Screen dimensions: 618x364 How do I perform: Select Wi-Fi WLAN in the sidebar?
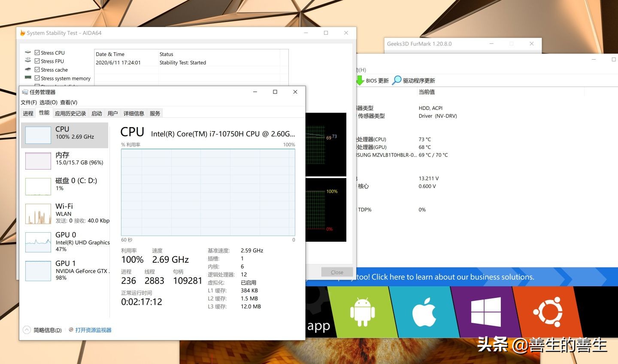pyautogui.click(x=65, y=214)
